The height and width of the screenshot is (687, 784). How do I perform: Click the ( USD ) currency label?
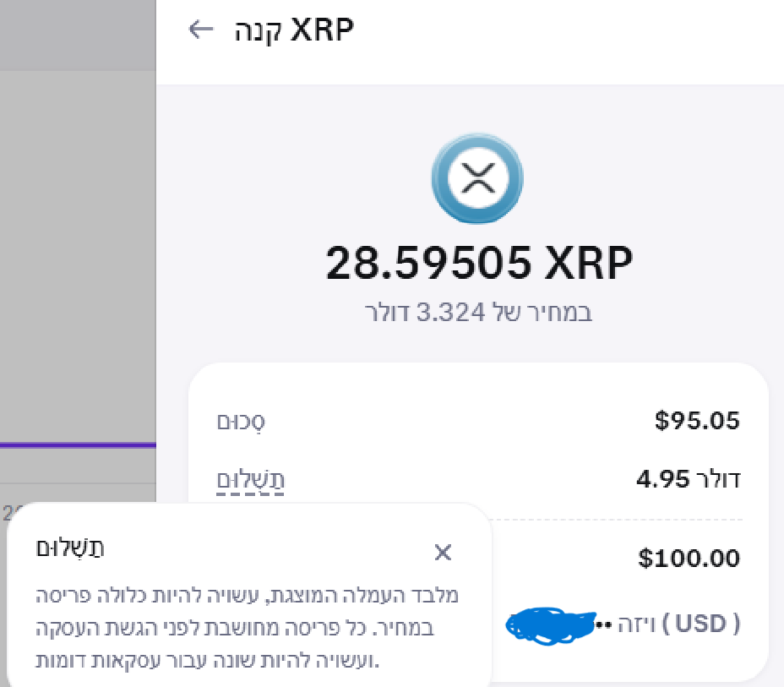click(x=701, y=624)
